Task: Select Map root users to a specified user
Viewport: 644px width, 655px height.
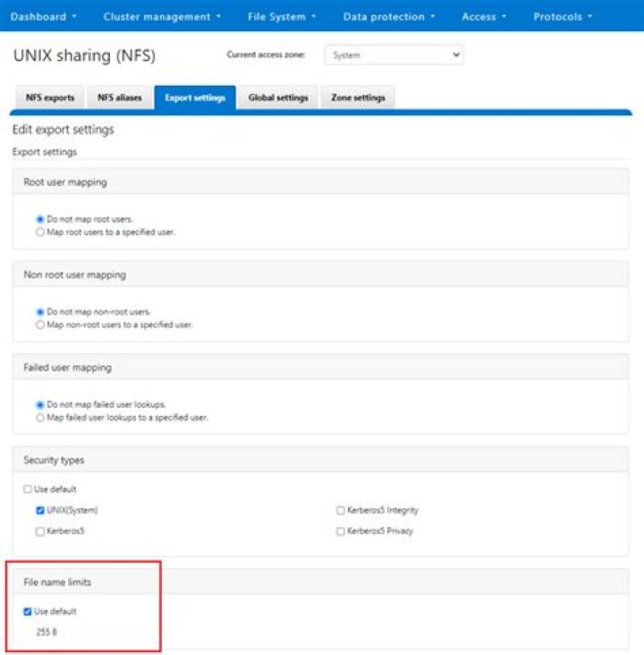Action: pyautogui.click(x=40, y=233)
